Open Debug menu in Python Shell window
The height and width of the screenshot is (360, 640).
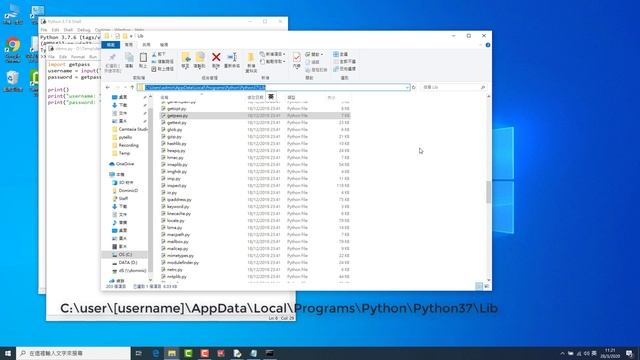tap(84, 30)
